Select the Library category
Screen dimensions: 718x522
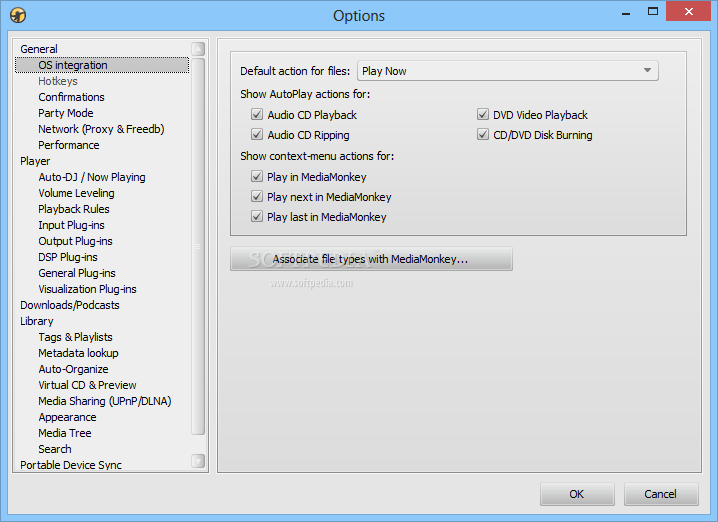tap(37, 321)
